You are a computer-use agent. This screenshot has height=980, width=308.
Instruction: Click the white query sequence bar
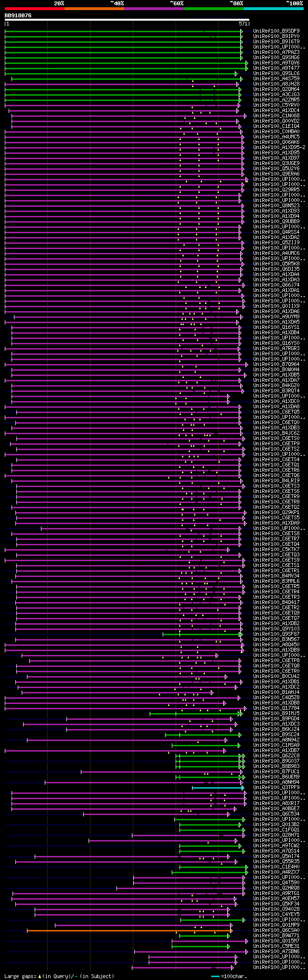click(x=127, y=20)
